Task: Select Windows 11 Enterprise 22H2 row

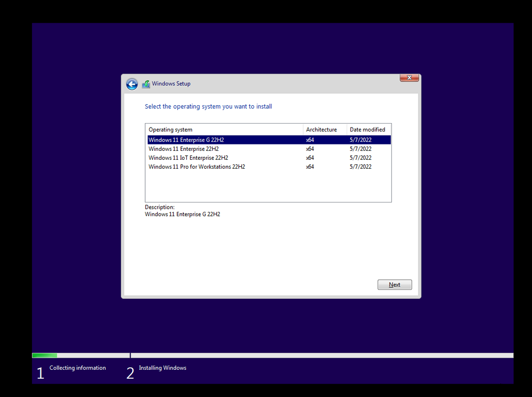Action: click(269, 149)
